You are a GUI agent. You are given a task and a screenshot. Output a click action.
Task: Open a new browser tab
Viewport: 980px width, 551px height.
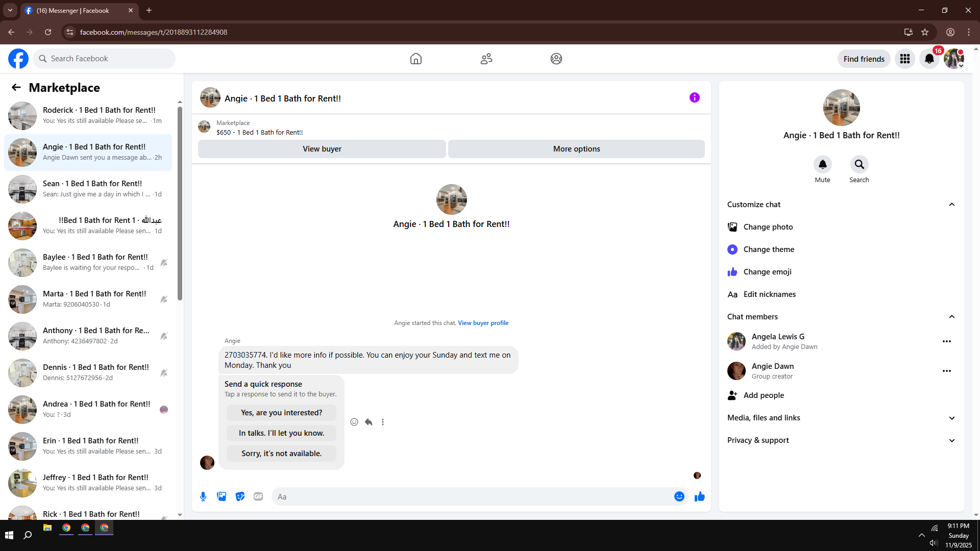click(149, 10)
